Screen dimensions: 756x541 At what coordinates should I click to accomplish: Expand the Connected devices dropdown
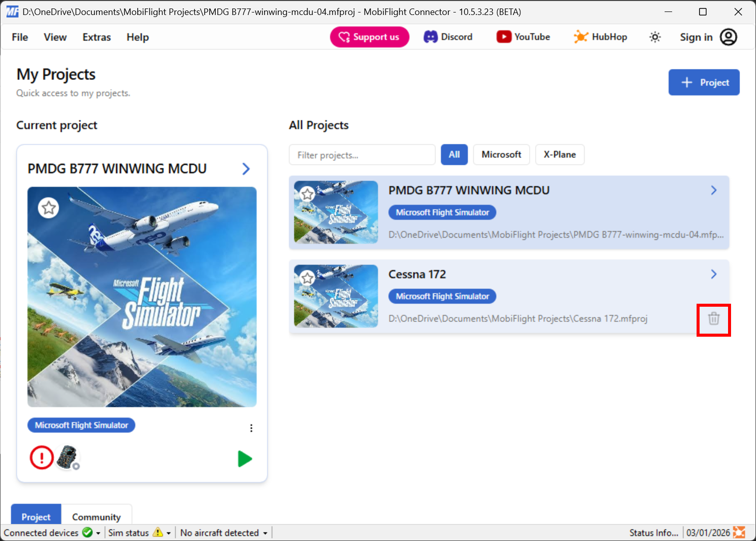tap(98, 533)
